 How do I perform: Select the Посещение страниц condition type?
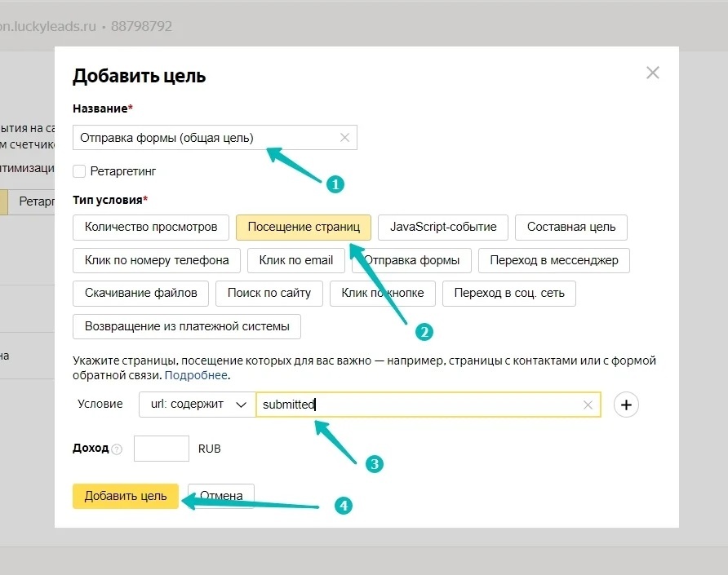[304, 228]
